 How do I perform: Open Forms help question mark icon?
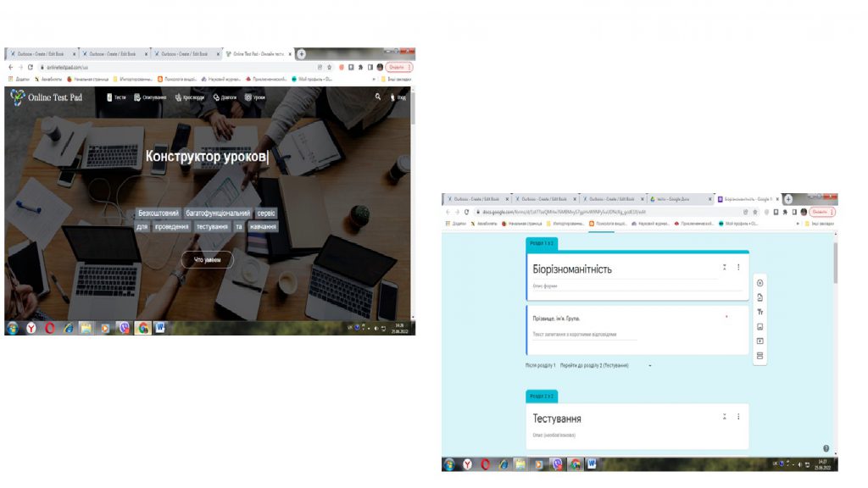tap(826, 448)
